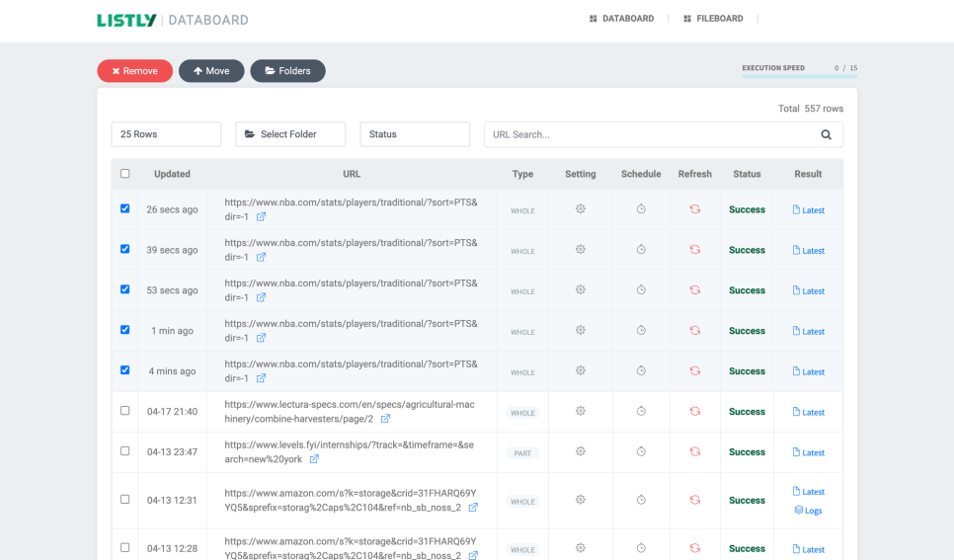Viewport: 954px width, 560px height.
Task: Open Latest result for levels.fyi row
Action: tap(809, 452)
